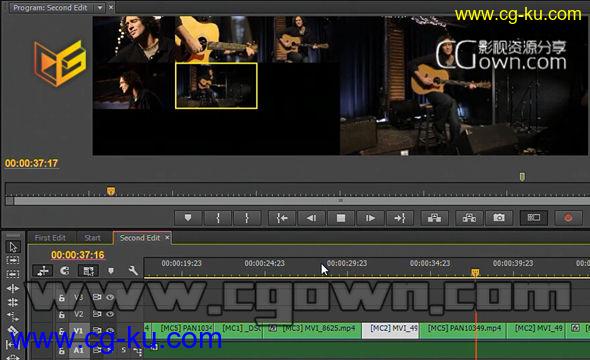The width and height of the screenshot is (590, 360).
Task: Toggle multi-camera view button
Action: (534, 218)
